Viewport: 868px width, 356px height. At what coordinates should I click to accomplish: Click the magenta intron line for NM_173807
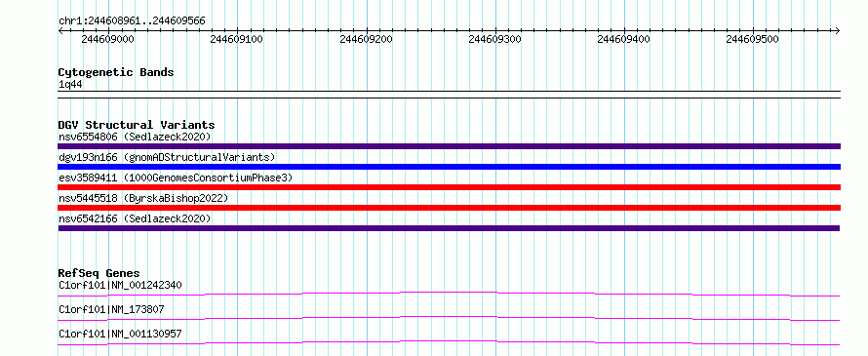(x=449, y=317)
